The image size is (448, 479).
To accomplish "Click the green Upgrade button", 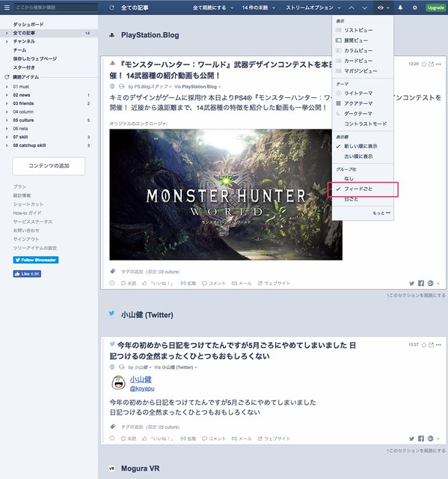I will coord(435,7).
